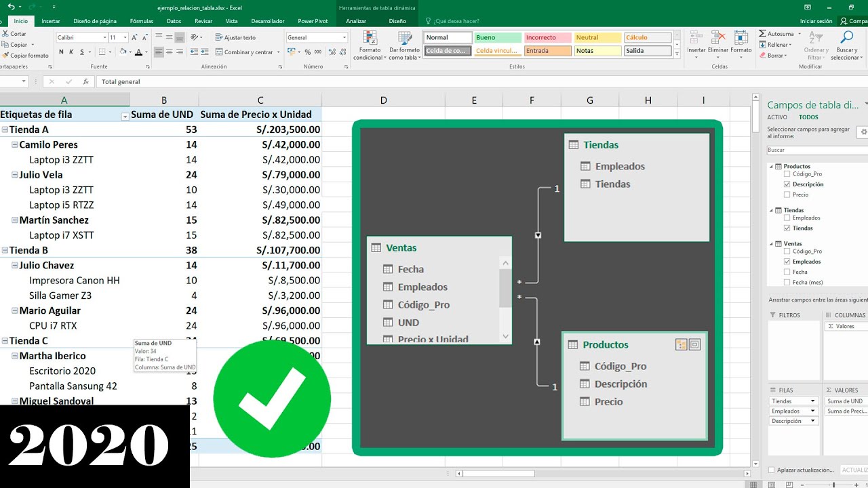Click the Buscar field search box
The image size is (868, 488).
[x=817, y=150]
